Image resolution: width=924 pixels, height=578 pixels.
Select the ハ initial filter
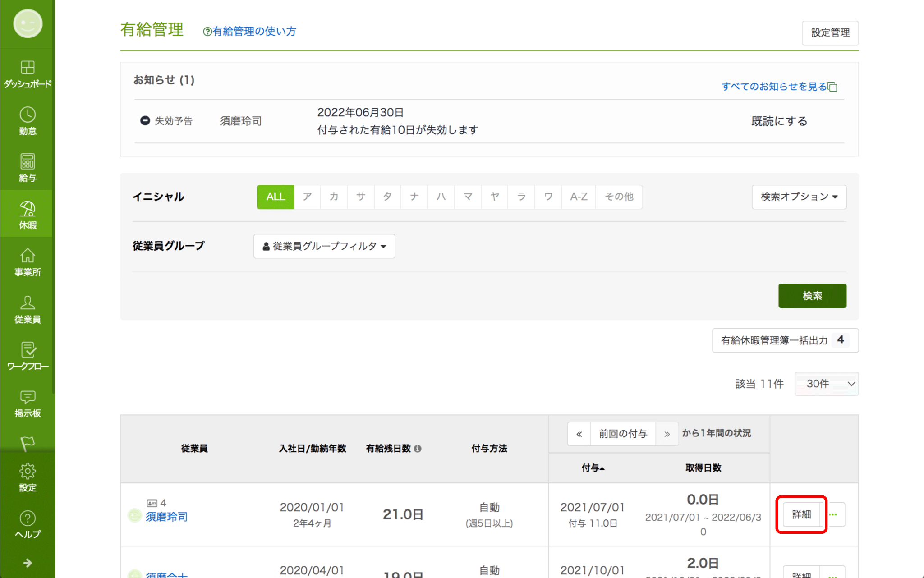point(441,197)
